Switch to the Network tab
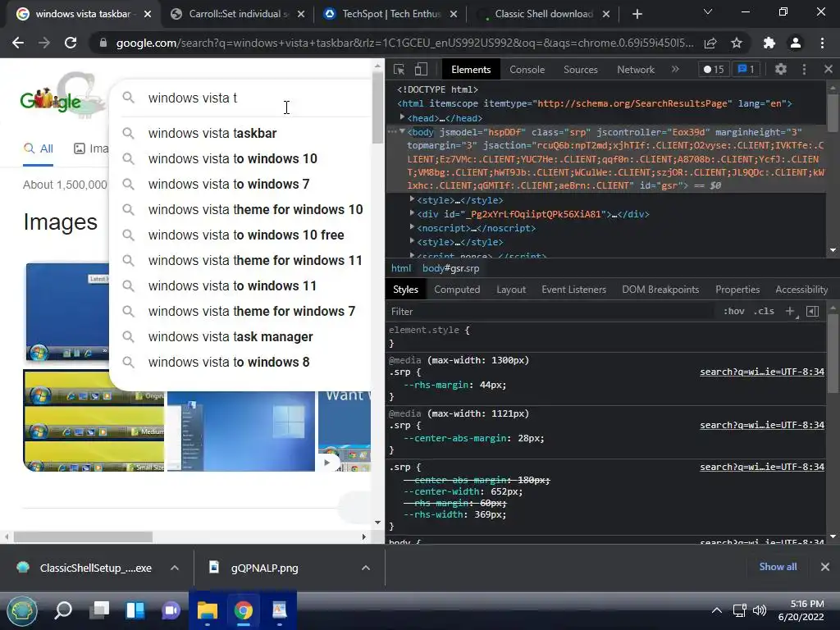 (636, 70)
